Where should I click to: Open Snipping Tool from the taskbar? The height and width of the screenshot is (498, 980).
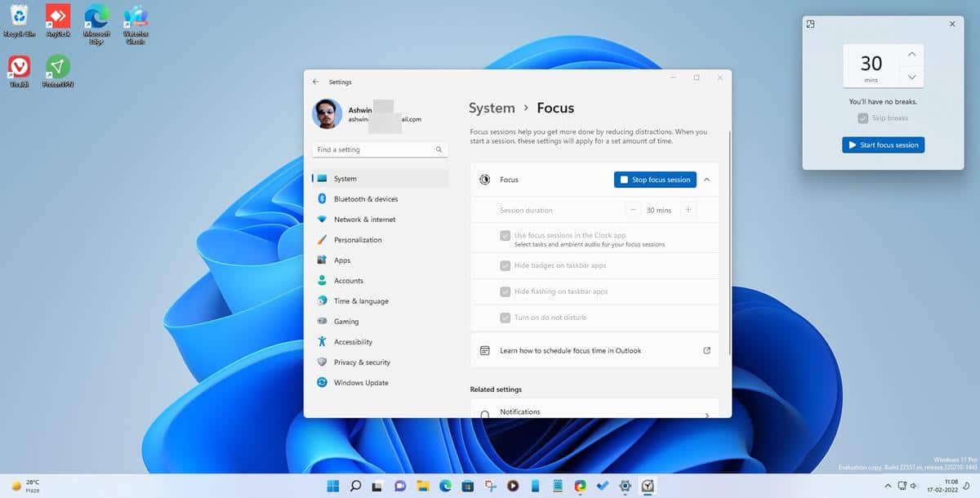pyautogui.click(x=490, y=486)
